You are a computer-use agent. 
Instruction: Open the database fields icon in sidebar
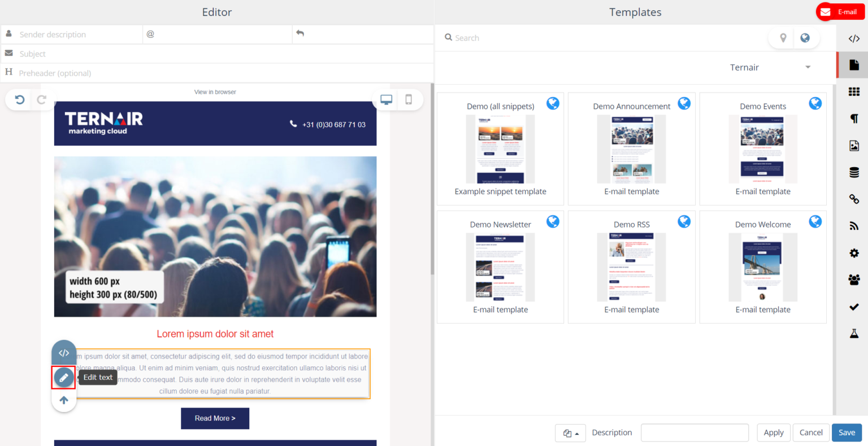[x=854, y=172]
